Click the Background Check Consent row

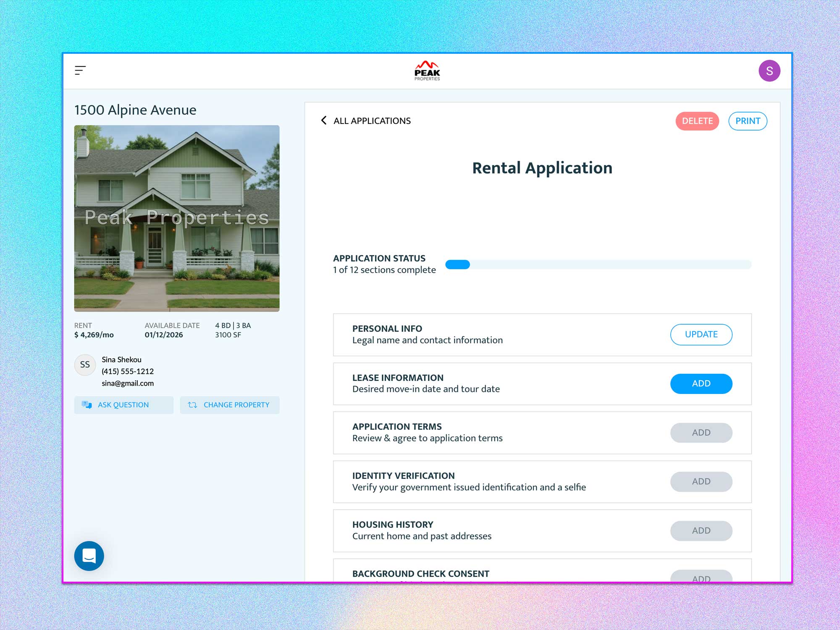click(420, 573)
